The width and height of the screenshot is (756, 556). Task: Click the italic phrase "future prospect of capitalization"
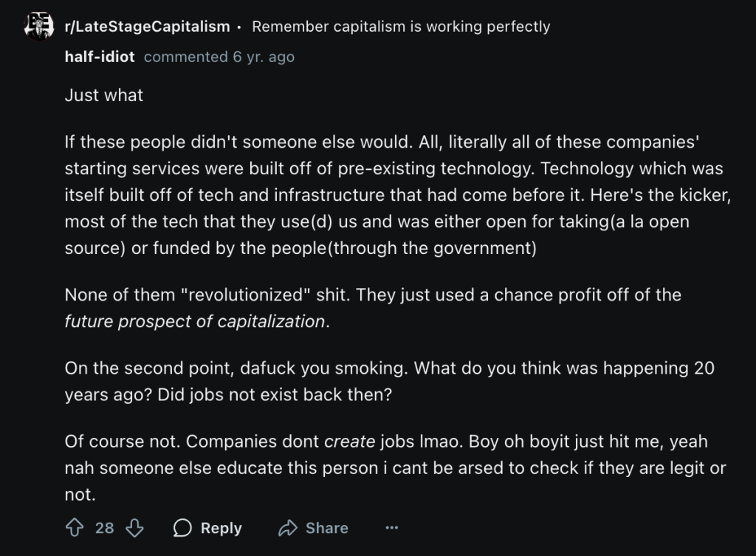(x=195, y=321)
